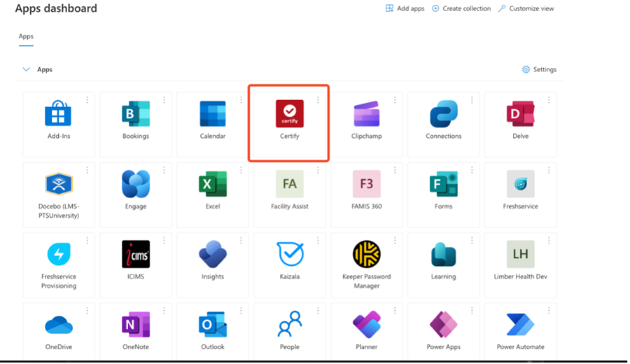This screenshot has width=630, height=364.
Task: Click the Freshservice app name label
Action: tap(520, 206)
